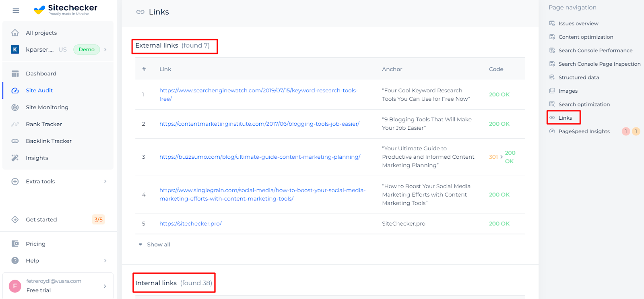
Task: Click the Insights magic wand icon
Action: pos(15,158)
